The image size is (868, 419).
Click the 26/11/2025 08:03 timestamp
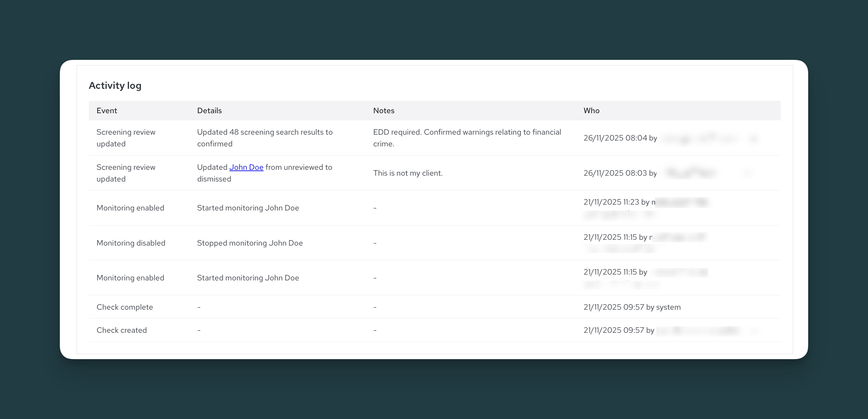pos(615,173)
